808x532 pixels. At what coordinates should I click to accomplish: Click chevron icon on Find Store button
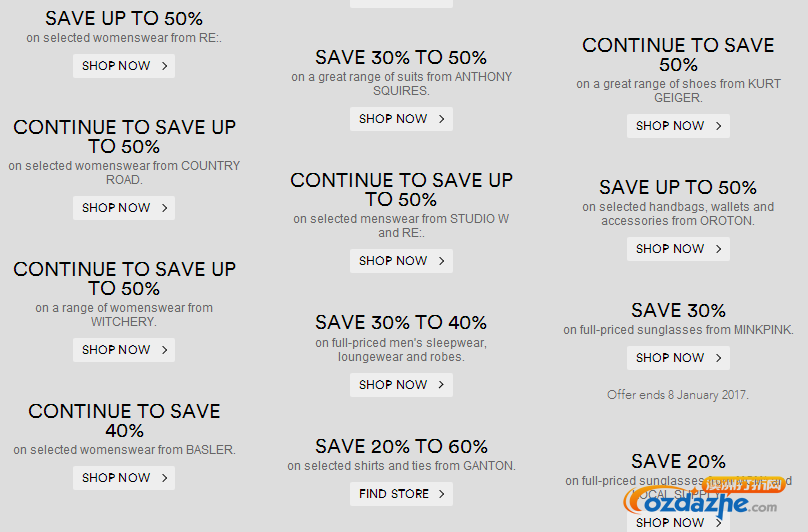tap(442, 494)
